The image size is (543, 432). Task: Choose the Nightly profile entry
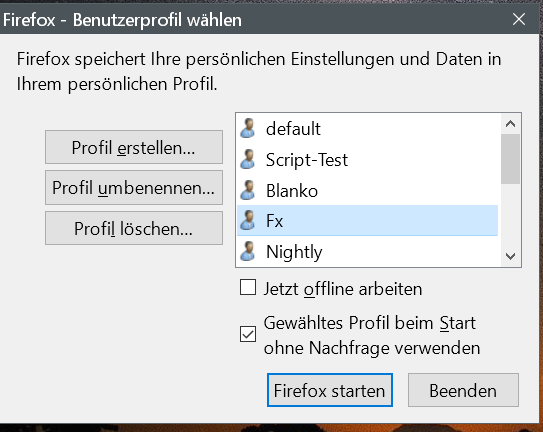pyautogui.click(x=367, y=251)
